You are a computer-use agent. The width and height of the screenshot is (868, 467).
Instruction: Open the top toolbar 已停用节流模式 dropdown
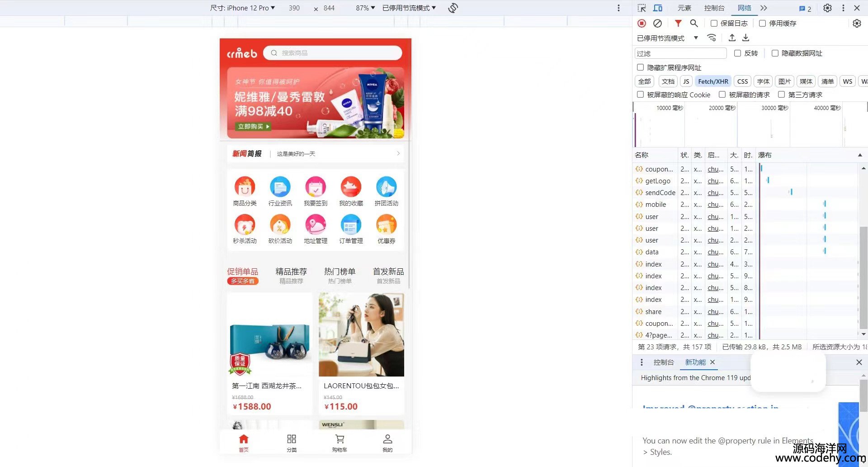pyautogui.click(x=409, y=8)
